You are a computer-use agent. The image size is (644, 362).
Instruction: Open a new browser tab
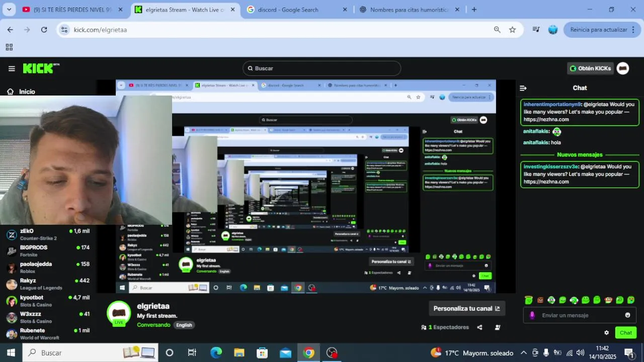pyautogui.click(x=474, y=10)
